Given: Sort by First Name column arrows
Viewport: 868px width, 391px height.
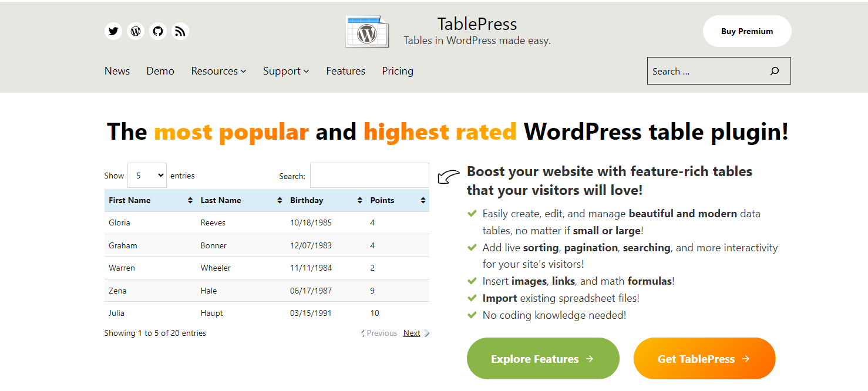Looking at the screenshot, I should coord(190,201).
